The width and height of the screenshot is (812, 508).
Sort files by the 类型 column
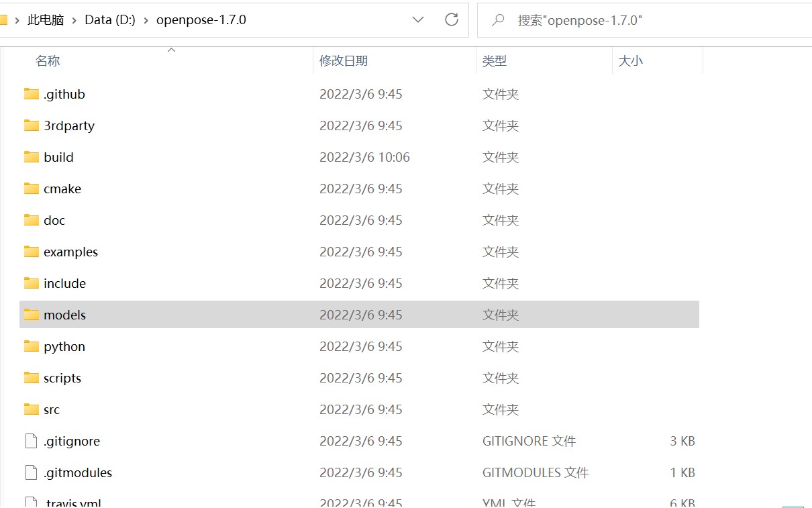pyautogui.click(x=495, y=60)
